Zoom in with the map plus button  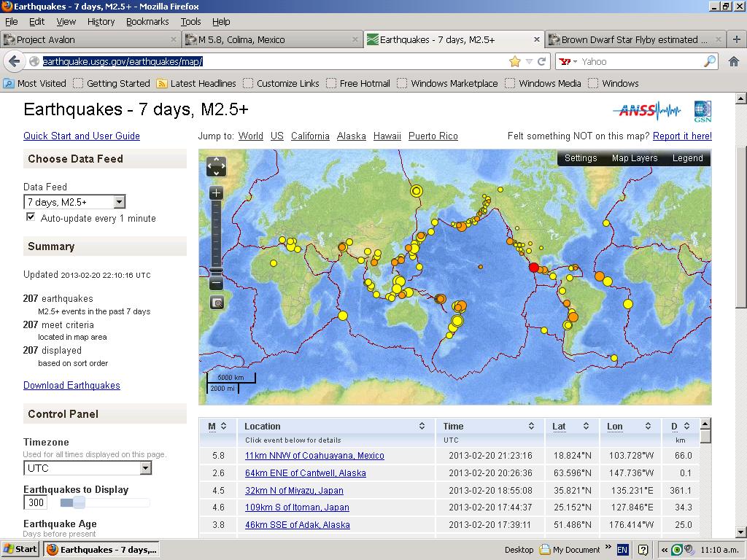point(216,193)
